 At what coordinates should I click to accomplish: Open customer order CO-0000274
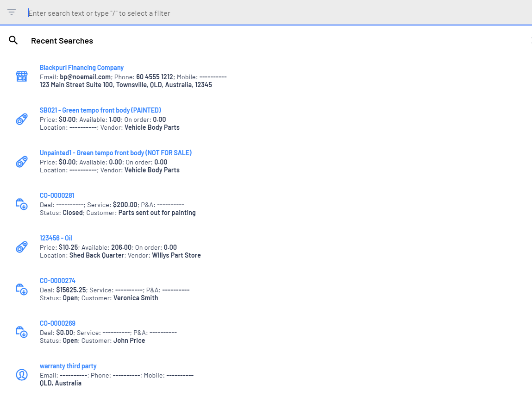(x=58, y=281)
